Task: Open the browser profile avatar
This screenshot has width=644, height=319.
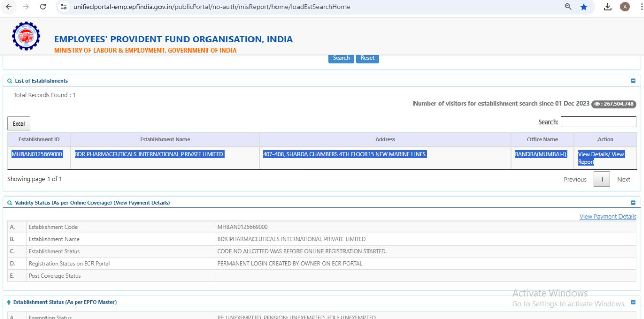Action: 625,7
